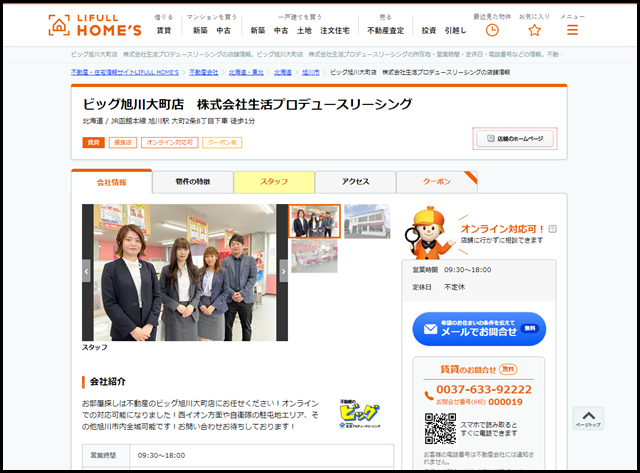Select office interior thumbnail

coord(314,256)
